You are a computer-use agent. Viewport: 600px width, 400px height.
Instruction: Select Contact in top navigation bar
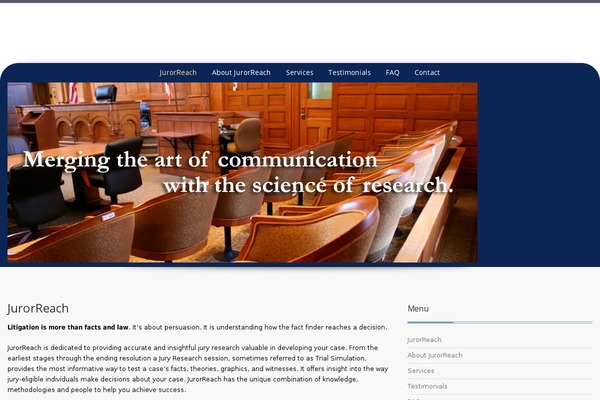pos(427,73)
